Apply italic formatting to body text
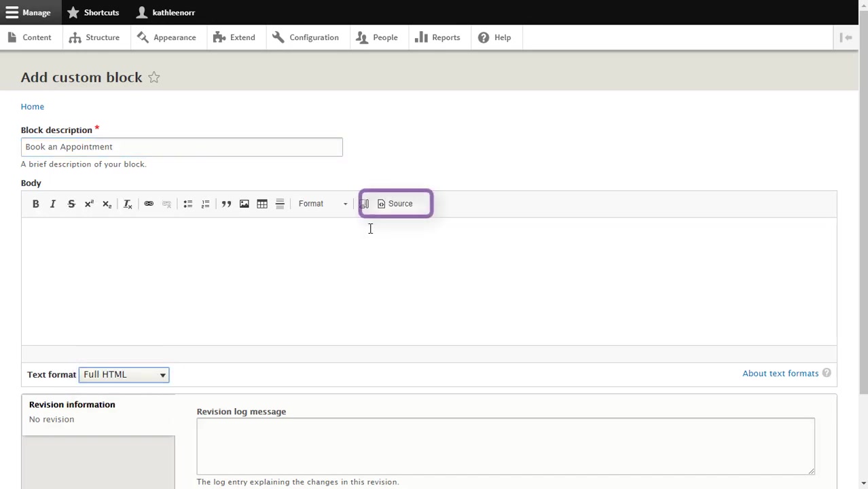This screenshot has height=489, width=868. tap(53, 204)
